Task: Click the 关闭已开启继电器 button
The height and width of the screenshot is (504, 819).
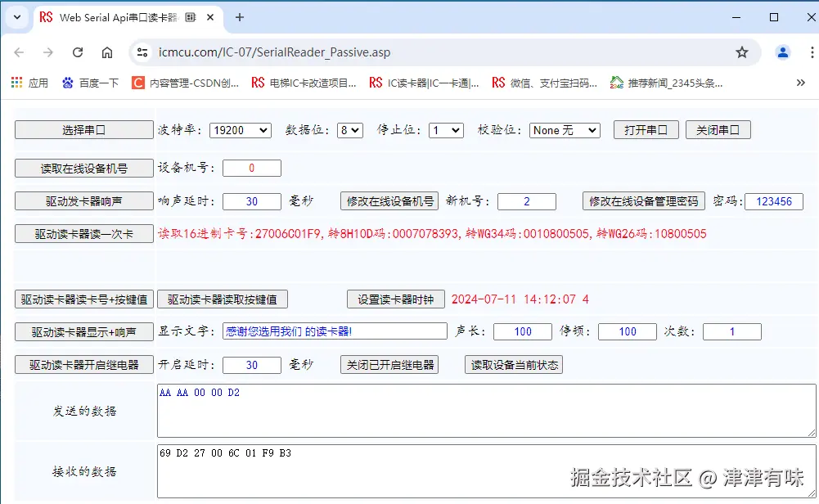Action: click(389, 365)
